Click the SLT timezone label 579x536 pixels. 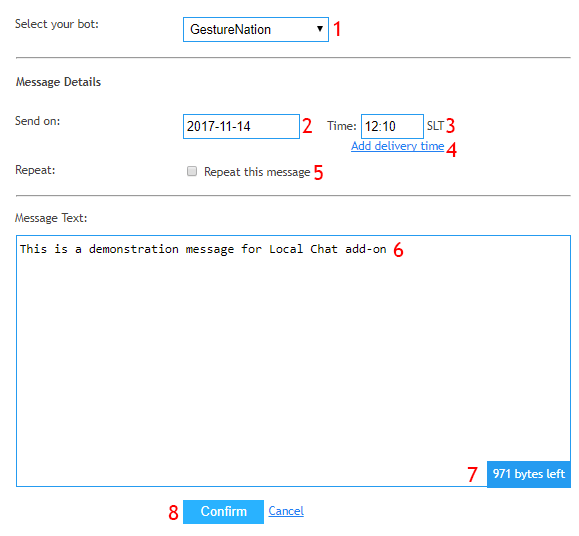pyautogui.click(x=435, y=126)
